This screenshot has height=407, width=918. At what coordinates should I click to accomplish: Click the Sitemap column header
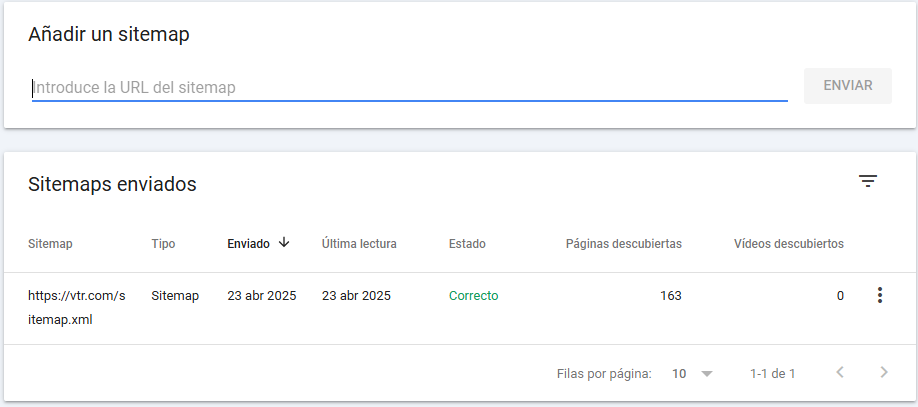50,243
